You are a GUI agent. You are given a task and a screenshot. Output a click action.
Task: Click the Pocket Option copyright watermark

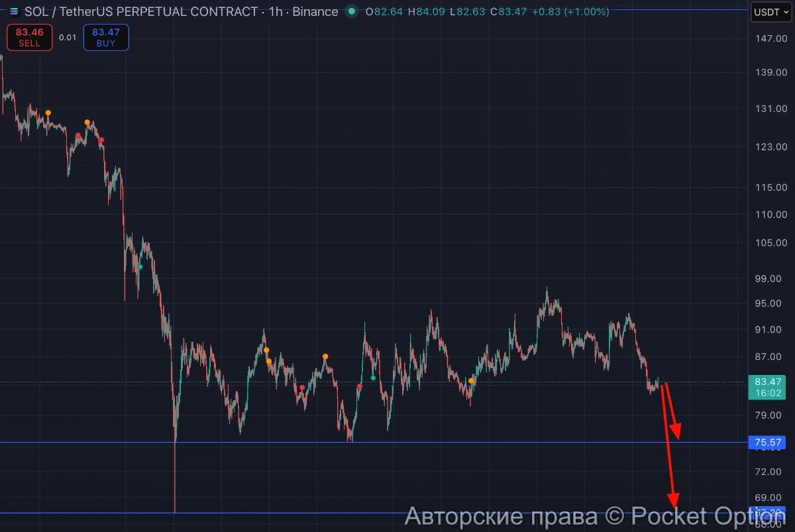coord(593,515)
